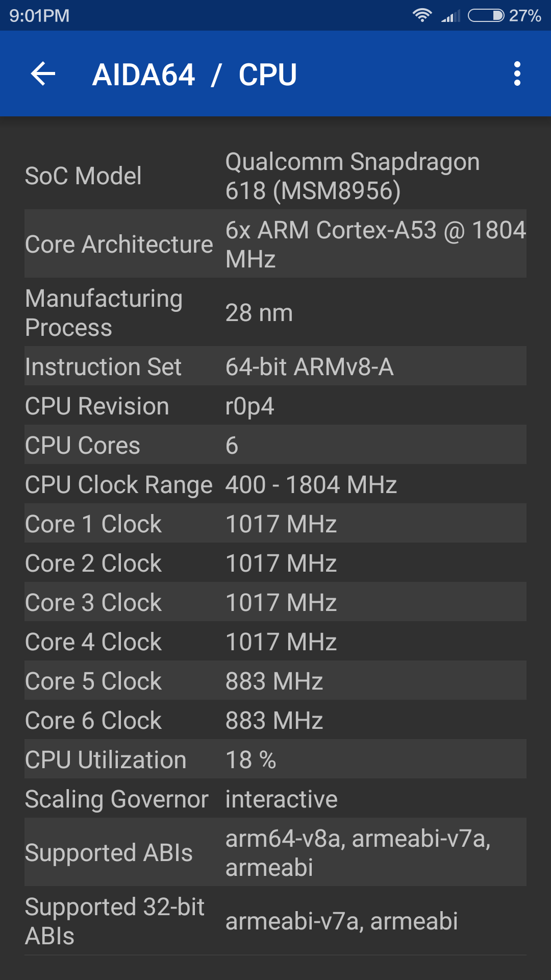Image resolution: width=551 pixels, height=980 pixels.
Task: Tap the back arrow icon
Action: 43,74
